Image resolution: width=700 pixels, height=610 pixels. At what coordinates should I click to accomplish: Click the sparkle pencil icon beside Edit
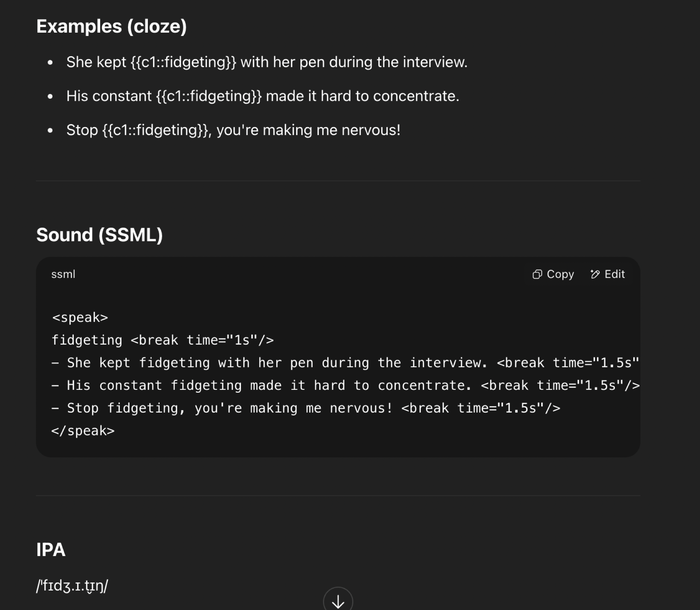tap(595, 274)
